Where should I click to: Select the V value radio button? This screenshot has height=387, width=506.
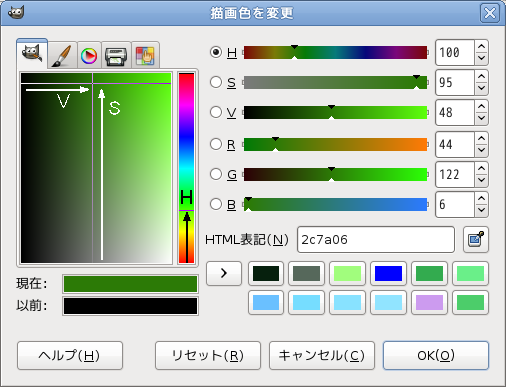pos(216,112)
